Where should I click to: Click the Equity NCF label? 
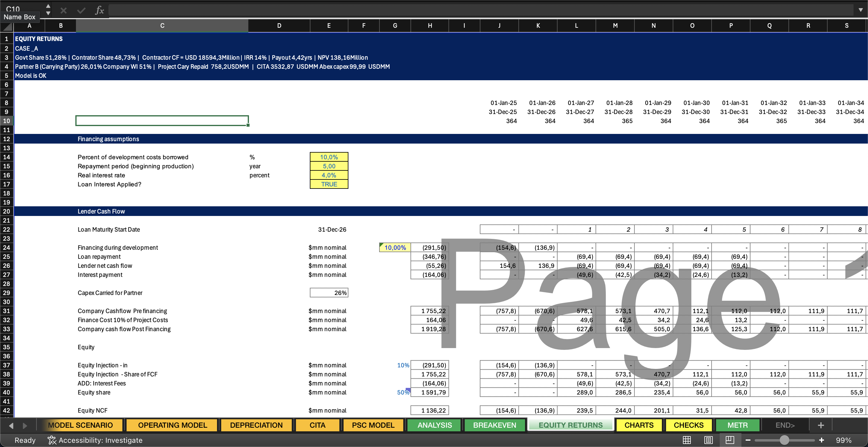[93, 410]
